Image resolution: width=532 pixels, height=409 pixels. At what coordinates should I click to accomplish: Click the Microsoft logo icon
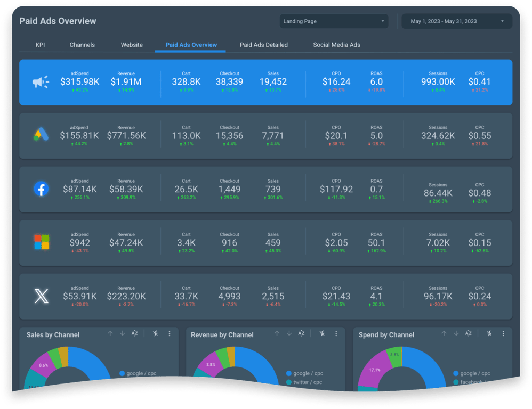point(42,242)
